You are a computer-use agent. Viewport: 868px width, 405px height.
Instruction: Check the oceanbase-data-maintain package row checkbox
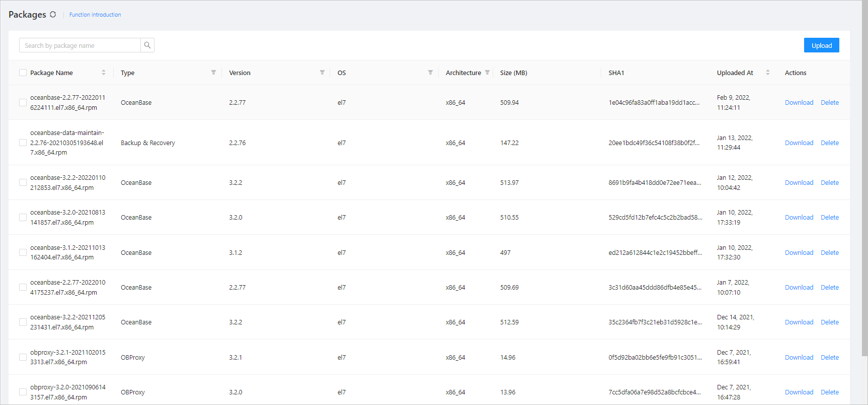[23, 143]
